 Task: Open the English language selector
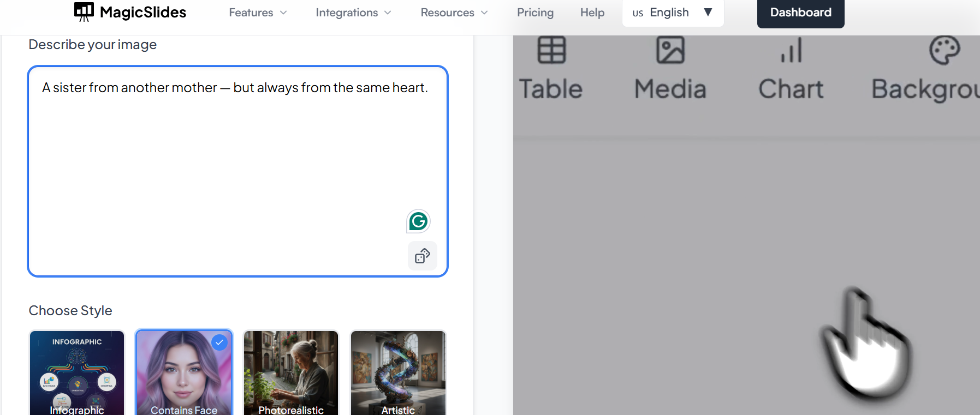(673, 13)
